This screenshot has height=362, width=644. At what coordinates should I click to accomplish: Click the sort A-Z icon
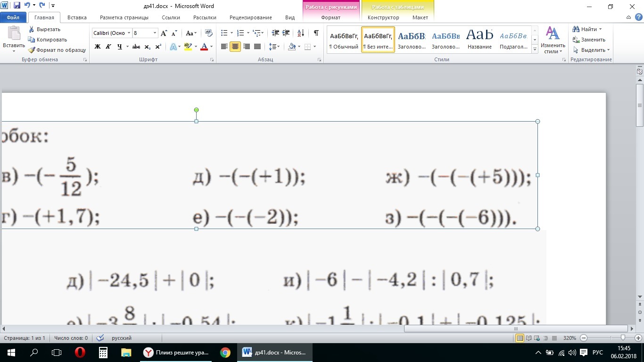(301, 33)
